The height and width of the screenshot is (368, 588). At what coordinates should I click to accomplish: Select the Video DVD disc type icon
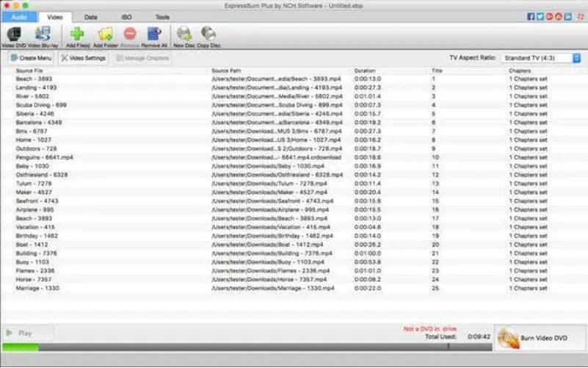14,35
